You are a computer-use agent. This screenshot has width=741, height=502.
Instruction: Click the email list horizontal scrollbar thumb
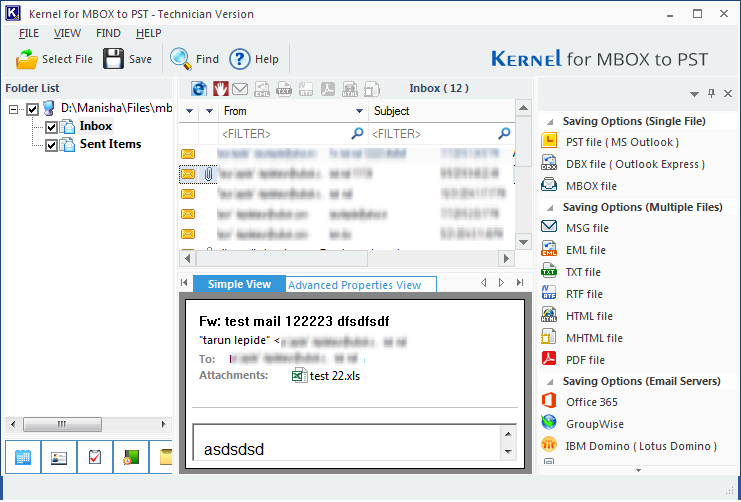click(282, 259)
